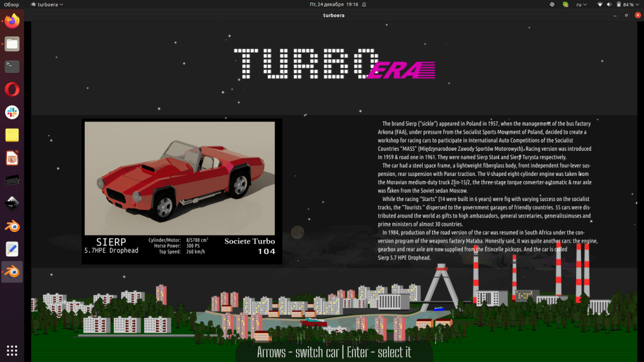
Task: Open Inkscape from the dock
Action: pos(12,203)
